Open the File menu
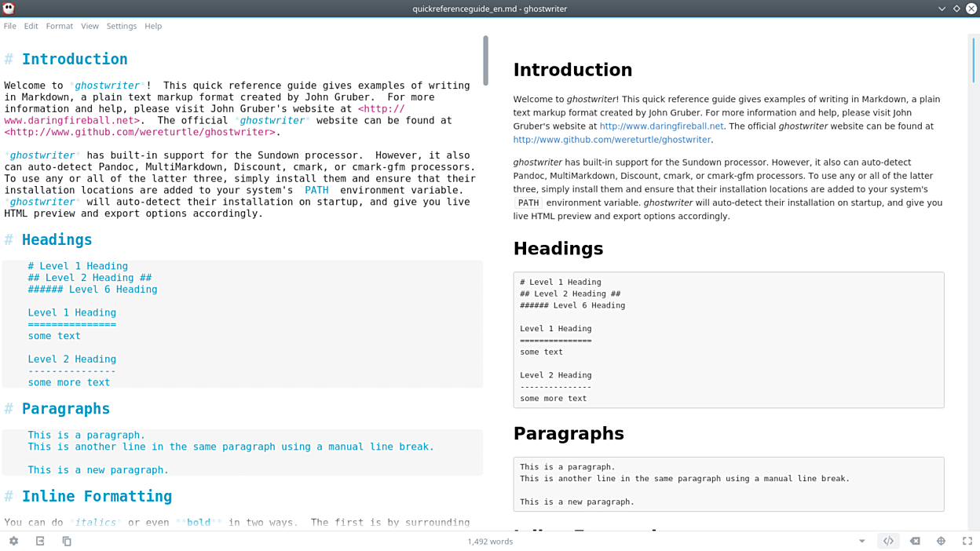The width and height of the screenshot is (980, 551). coord(10,26)
